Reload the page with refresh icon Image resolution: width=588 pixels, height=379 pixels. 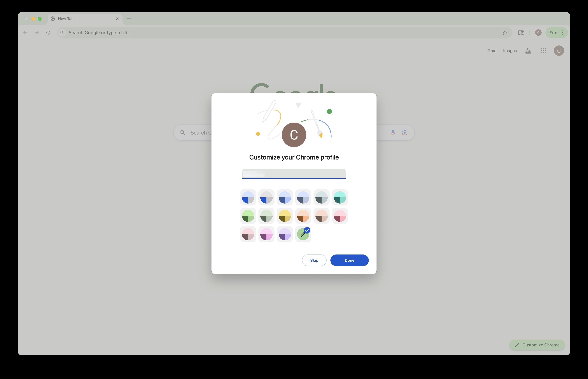[x=49, y=33]
